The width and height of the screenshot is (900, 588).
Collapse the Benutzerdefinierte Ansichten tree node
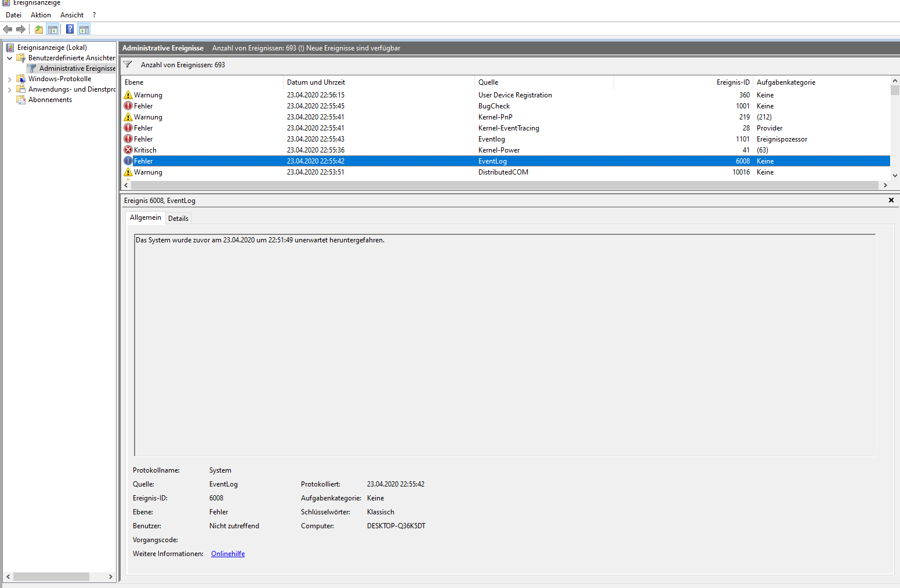(x=9, y=58)
